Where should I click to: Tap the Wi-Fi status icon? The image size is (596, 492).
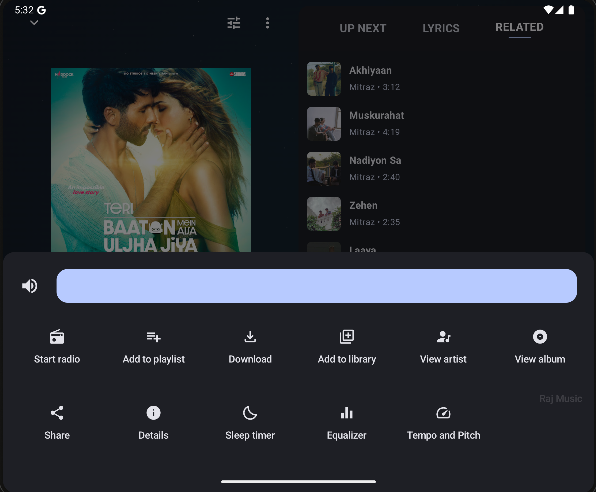(548, 10)
